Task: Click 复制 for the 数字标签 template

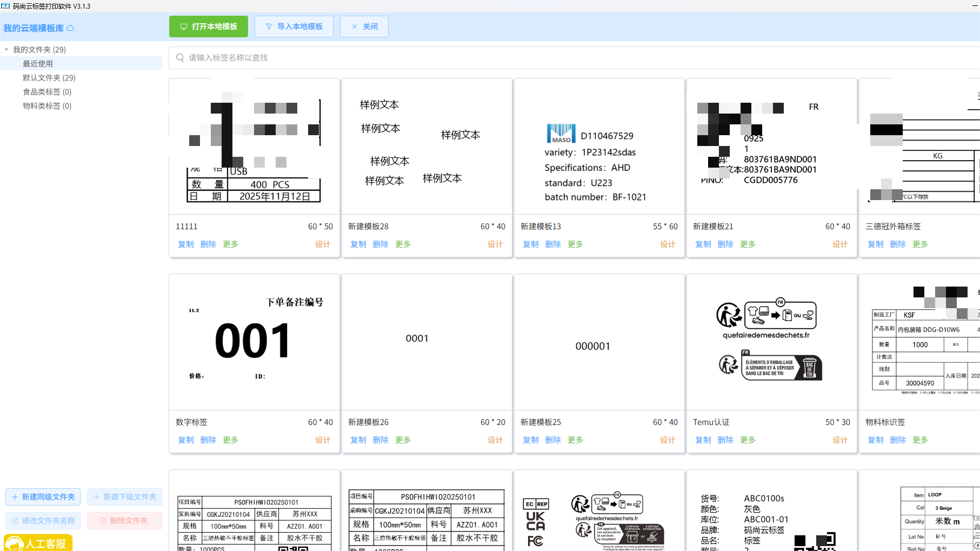Action: tap(185, 440)
